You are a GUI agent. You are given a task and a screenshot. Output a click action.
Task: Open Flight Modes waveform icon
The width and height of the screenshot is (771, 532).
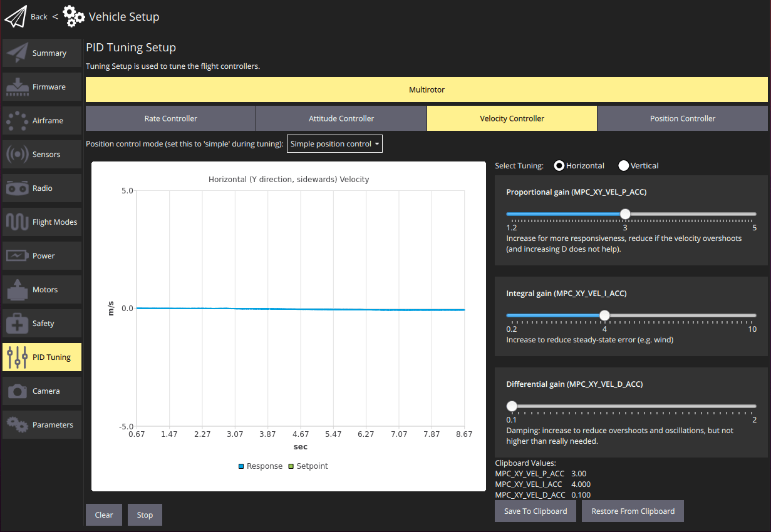click(x=18, y=222)
